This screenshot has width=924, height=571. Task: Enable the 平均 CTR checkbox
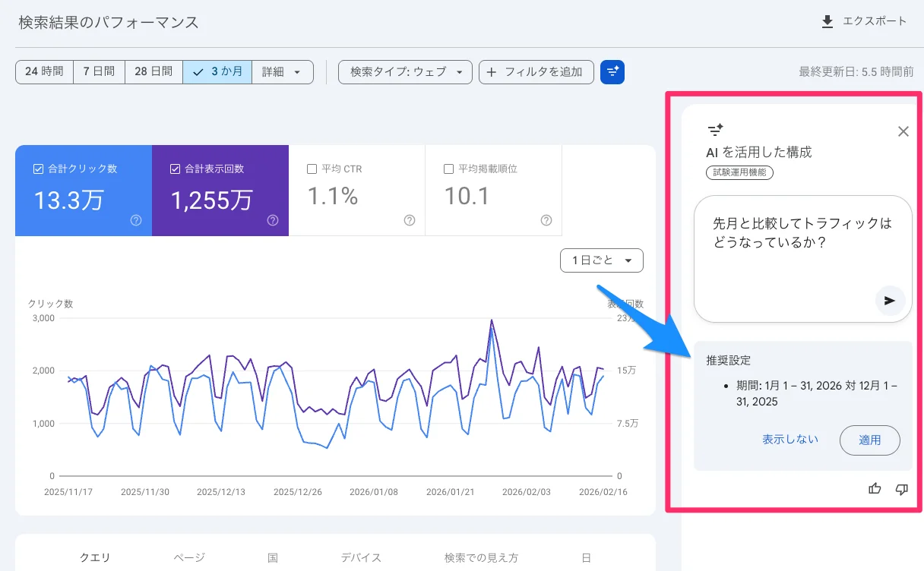click(311, 169)
